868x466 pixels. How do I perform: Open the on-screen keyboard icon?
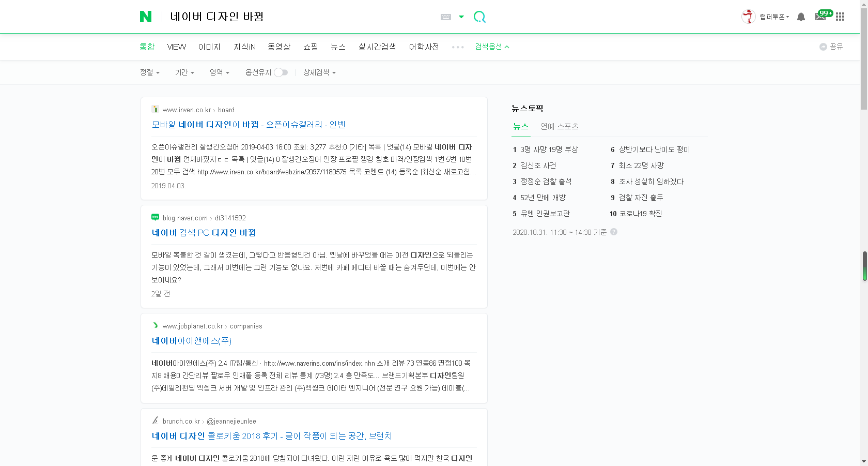coord(446,17)
